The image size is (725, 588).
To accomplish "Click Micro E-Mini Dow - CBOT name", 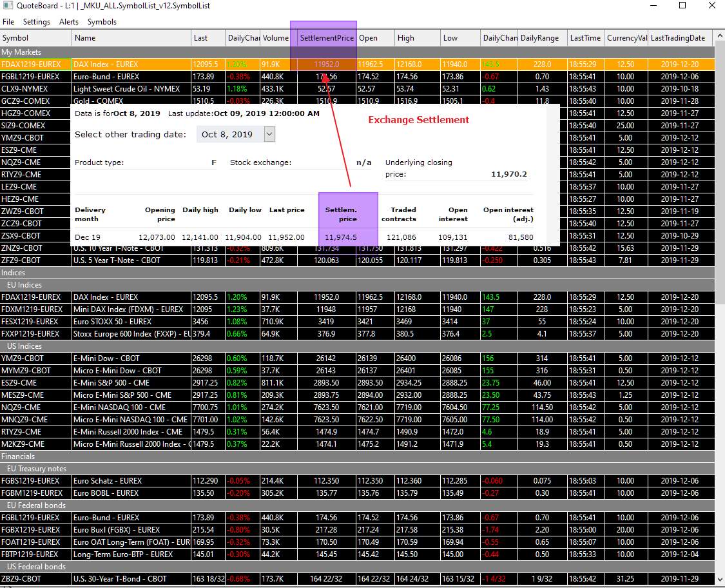I will point(117,371).
